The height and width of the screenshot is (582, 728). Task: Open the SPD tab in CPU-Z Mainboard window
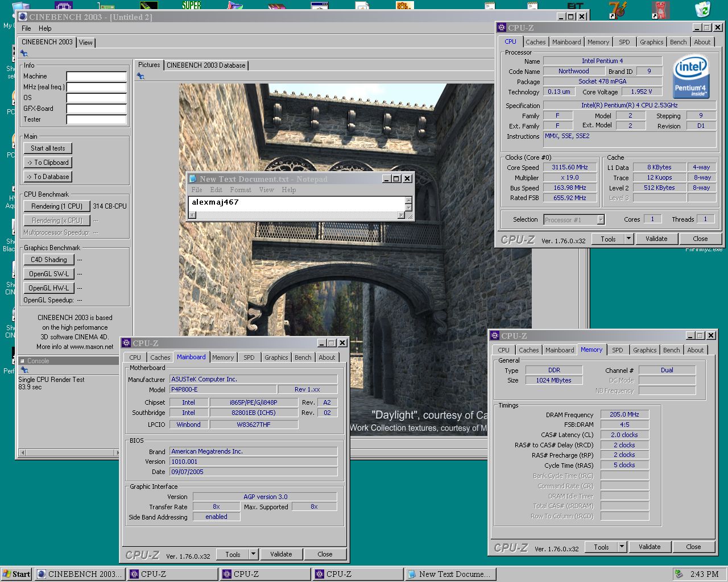pos(249,357)
